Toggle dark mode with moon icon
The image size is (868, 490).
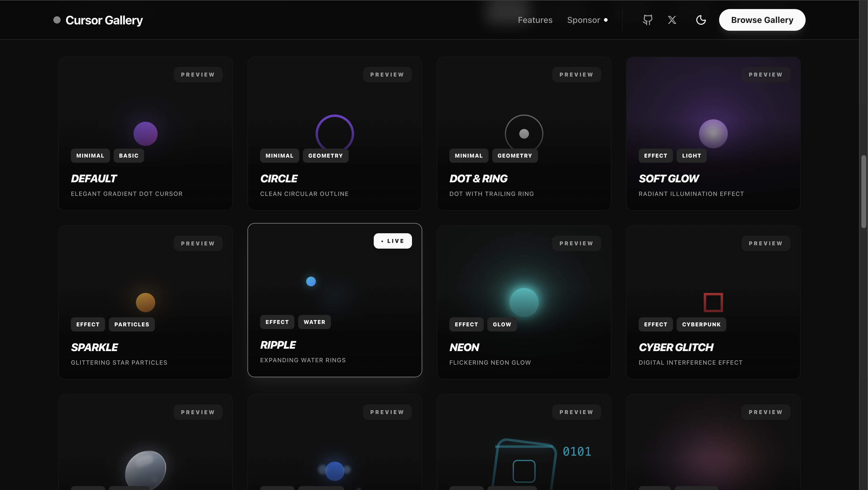click(x=701, y=20)
